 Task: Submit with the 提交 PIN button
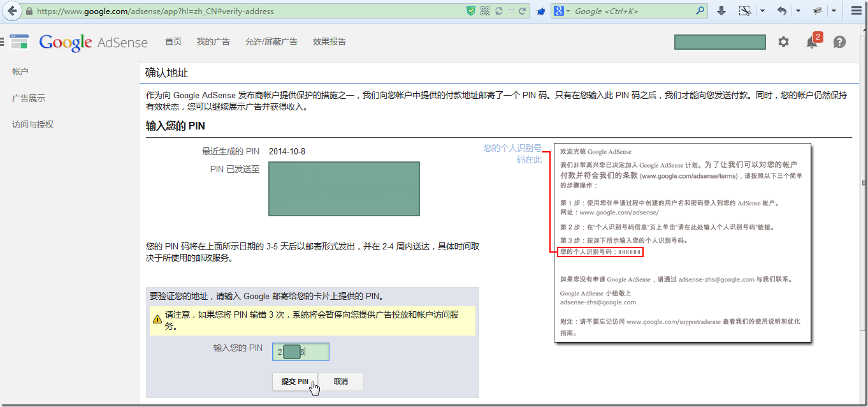(x=295, y=381)
